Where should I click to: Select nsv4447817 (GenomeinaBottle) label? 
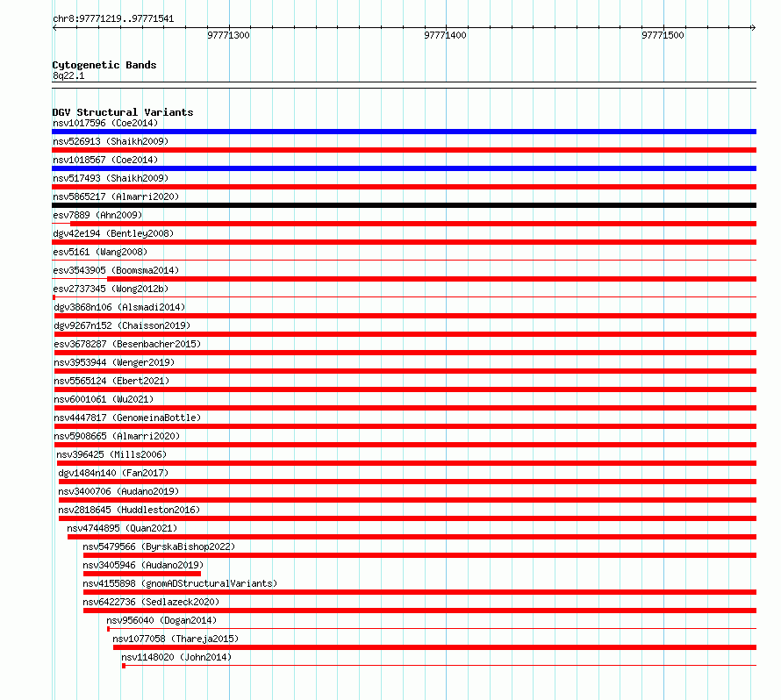[x=127, y=418]
